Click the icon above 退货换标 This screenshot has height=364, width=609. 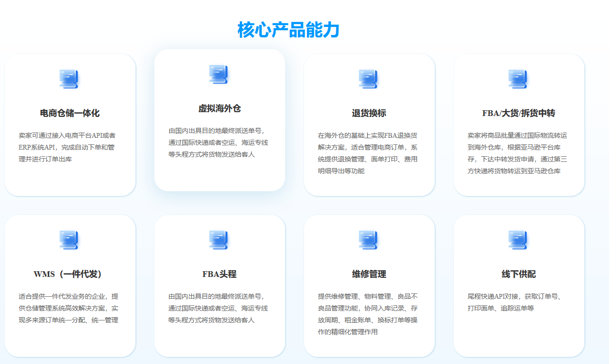368,79
